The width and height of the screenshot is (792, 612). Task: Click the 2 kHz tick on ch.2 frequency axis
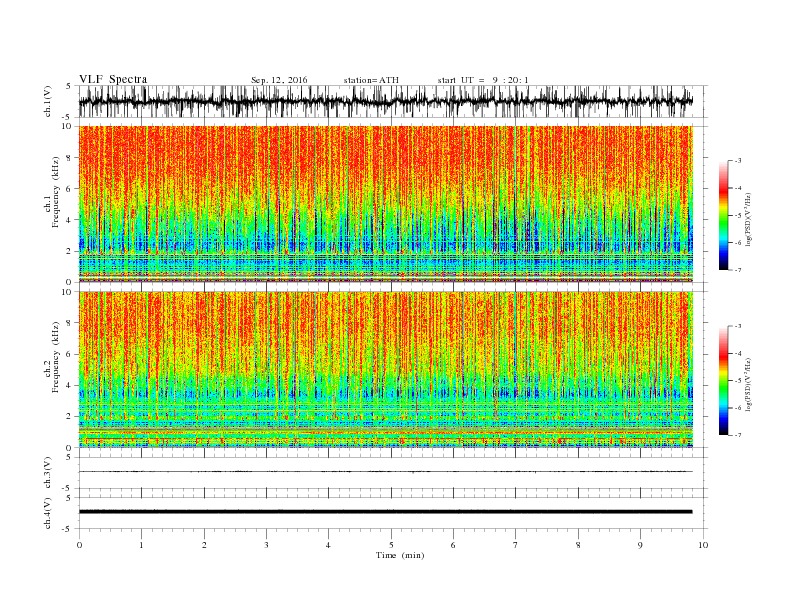click(70, 417)
